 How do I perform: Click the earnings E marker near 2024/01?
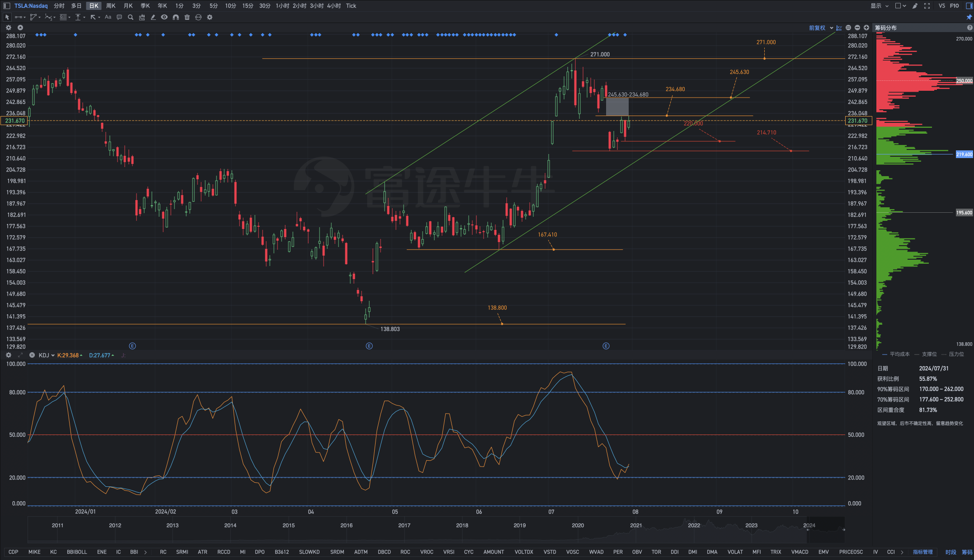click(x=132, y=346)
